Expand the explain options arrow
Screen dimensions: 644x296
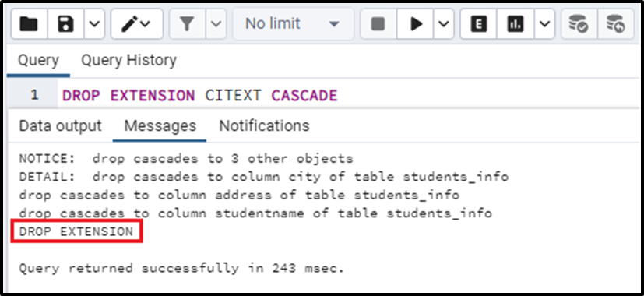click(544, 24)
